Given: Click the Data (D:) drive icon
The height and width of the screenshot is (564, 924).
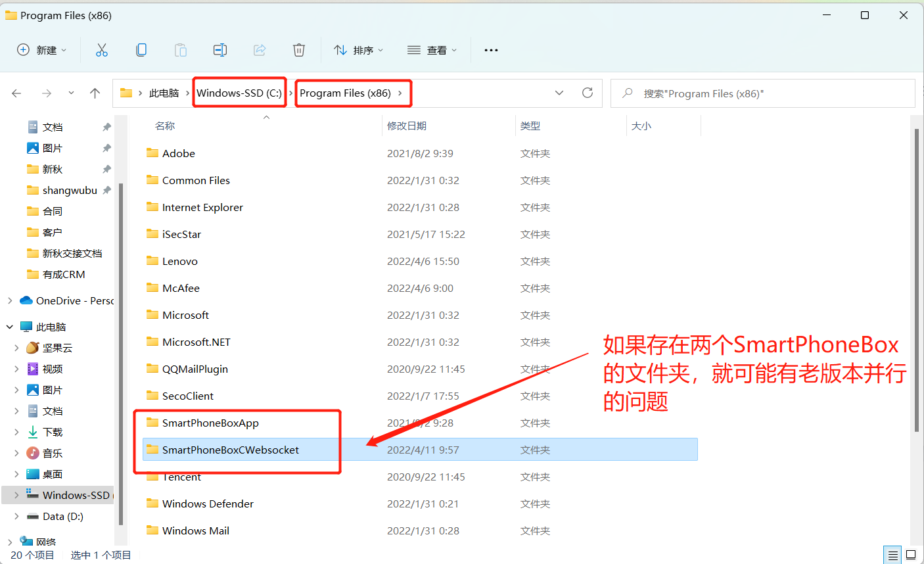Looking at the screenshot, I should (x=32, y=517).
